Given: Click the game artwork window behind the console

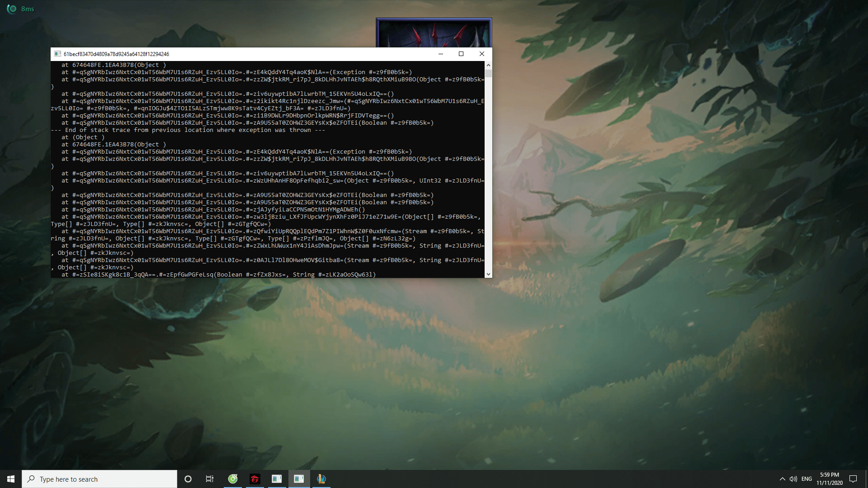Looking at the screenshot, I should (x=434, y=33).
